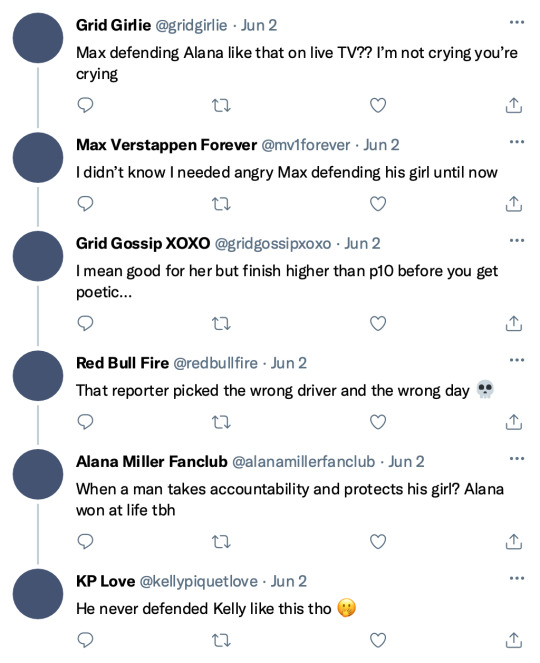Like the Alana Miller Fanclub tweet

coord(378,542)
